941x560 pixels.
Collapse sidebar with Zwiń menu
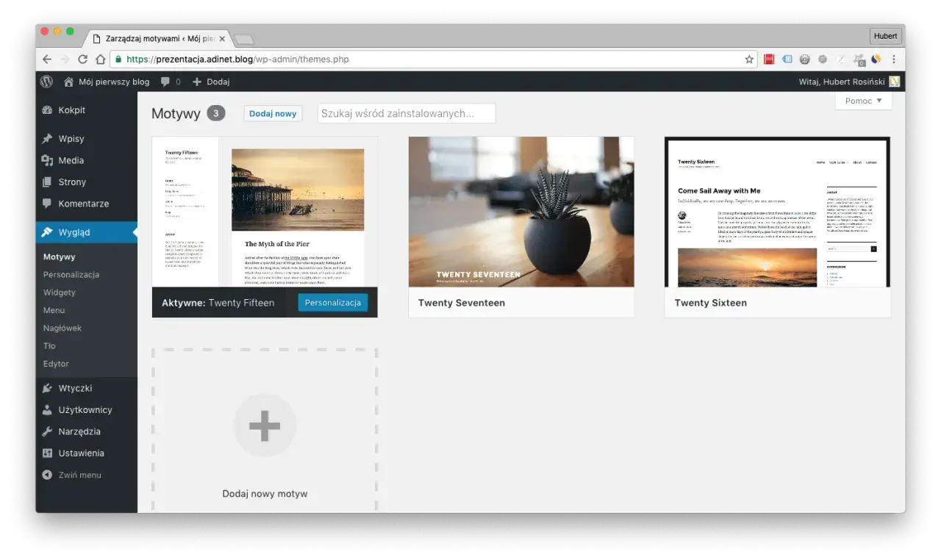(72, 475)
